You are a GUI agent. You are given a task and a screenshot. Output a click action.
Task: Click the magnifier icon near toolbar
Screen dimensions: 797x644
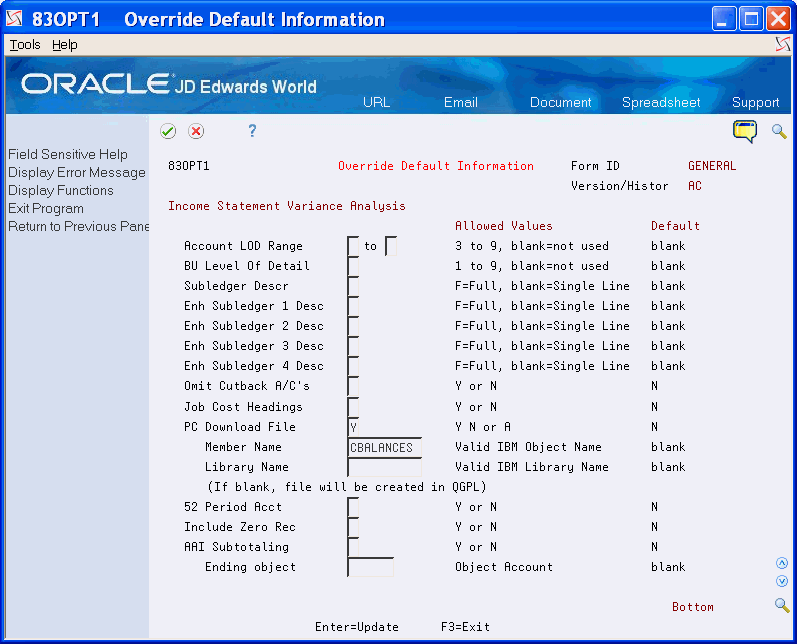779,131
